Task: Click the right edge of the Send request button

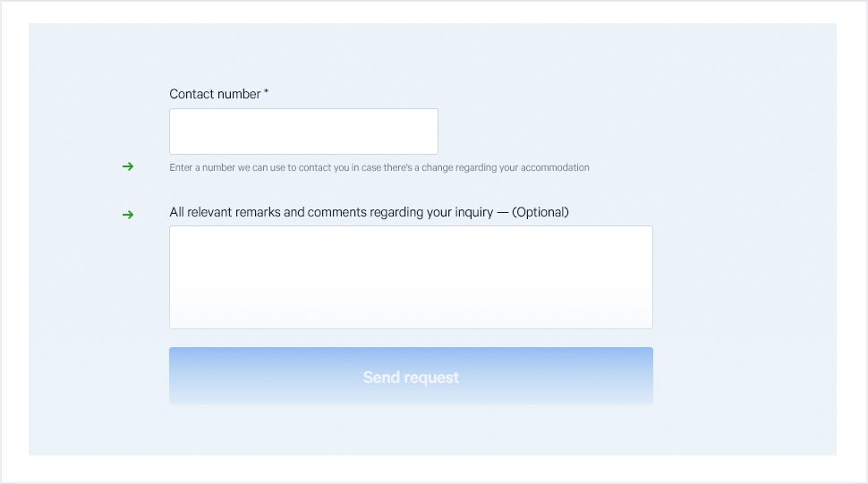Action: 650,376
